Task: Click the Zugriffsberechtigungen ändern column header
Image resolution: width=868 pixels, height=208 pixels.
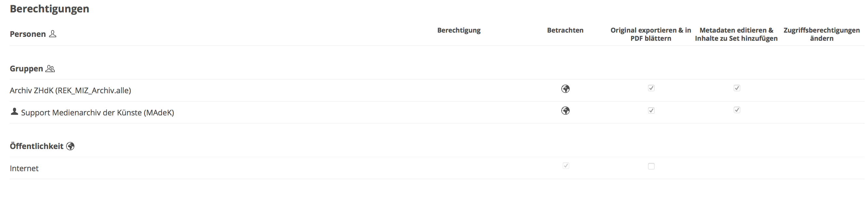Action: (821, 34)
